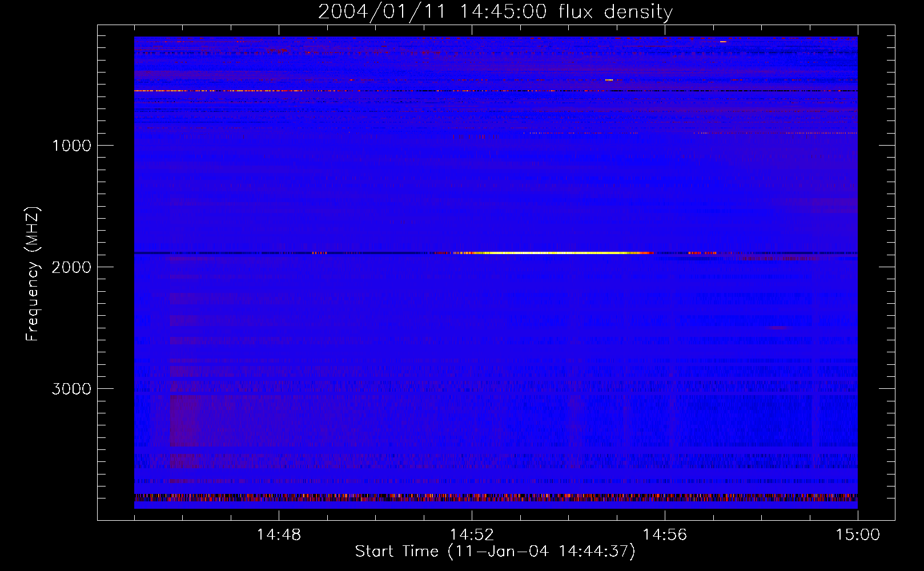Click the 15:00 time tick label
The image size is (924, 571).
858,535
